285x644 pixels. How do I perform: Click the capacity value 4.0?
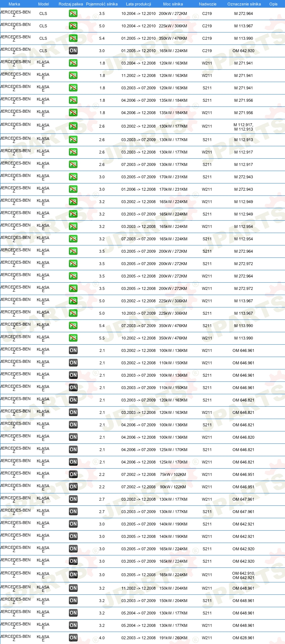102,638
